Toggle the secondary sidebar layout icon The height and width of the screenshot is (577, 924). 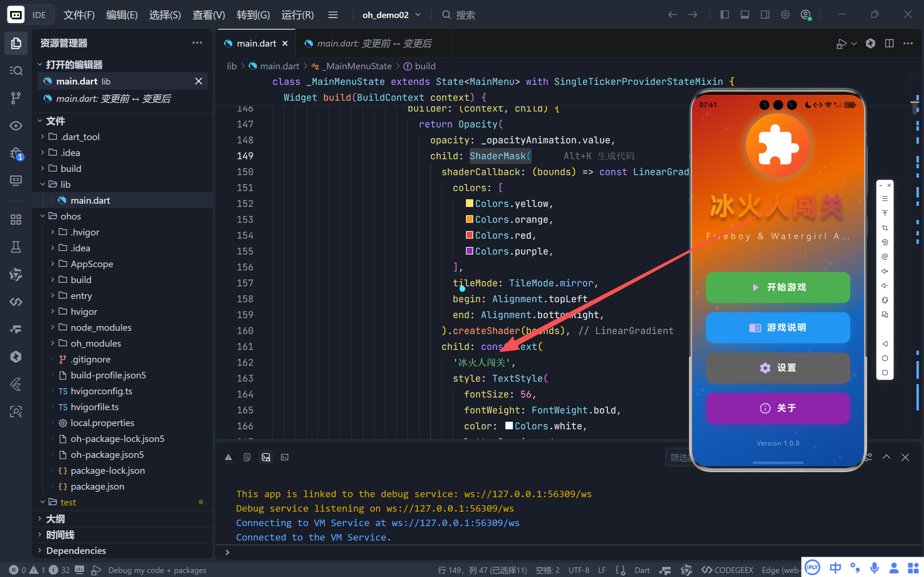(765, 15)
